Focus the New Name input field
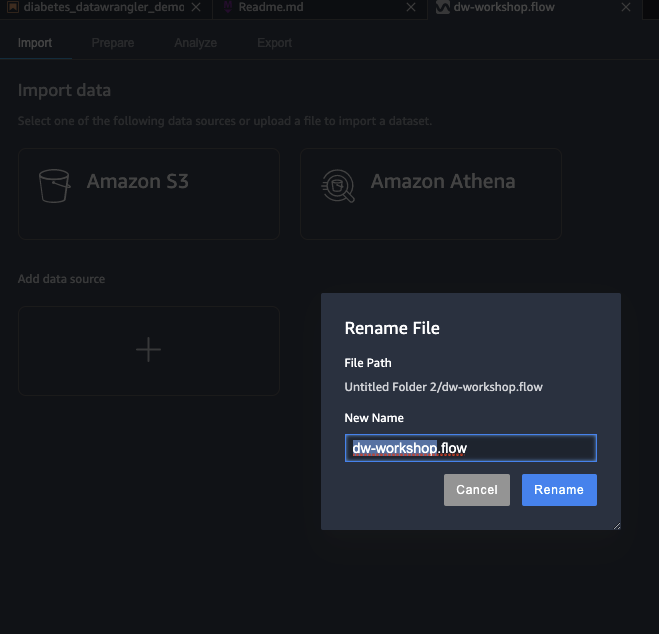The image size is (659, 634). [471, 448]
